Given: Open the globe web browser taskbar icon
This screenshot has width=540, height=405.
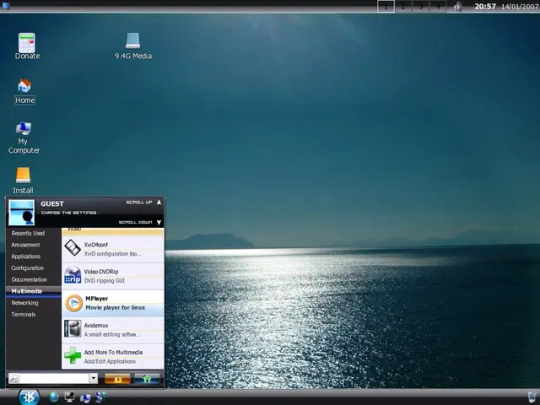Looking at the screenshot, I should 54,397.
